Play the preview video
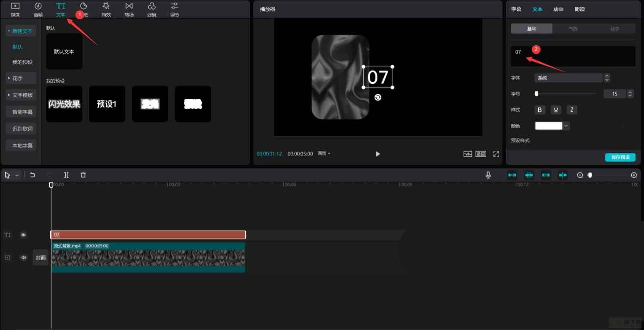The width and height of the screenshot is (644, 330). 378,154
